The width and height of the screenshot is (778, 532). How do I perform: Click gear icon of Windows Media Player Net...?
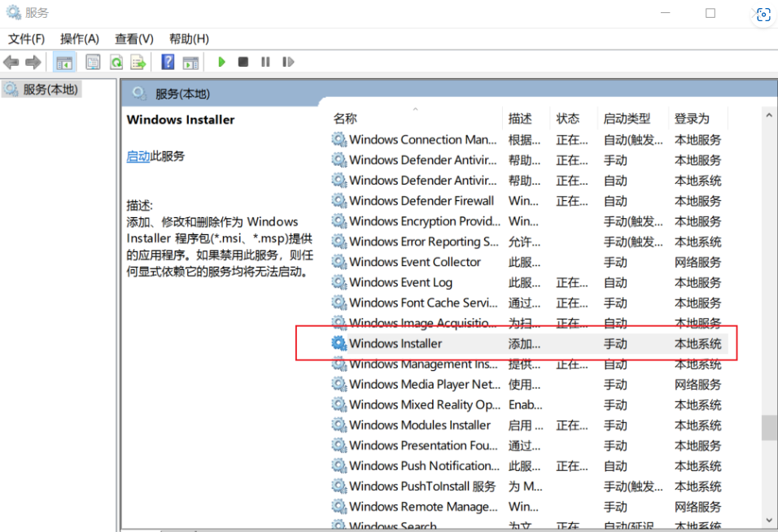click(x=339, y=384)
